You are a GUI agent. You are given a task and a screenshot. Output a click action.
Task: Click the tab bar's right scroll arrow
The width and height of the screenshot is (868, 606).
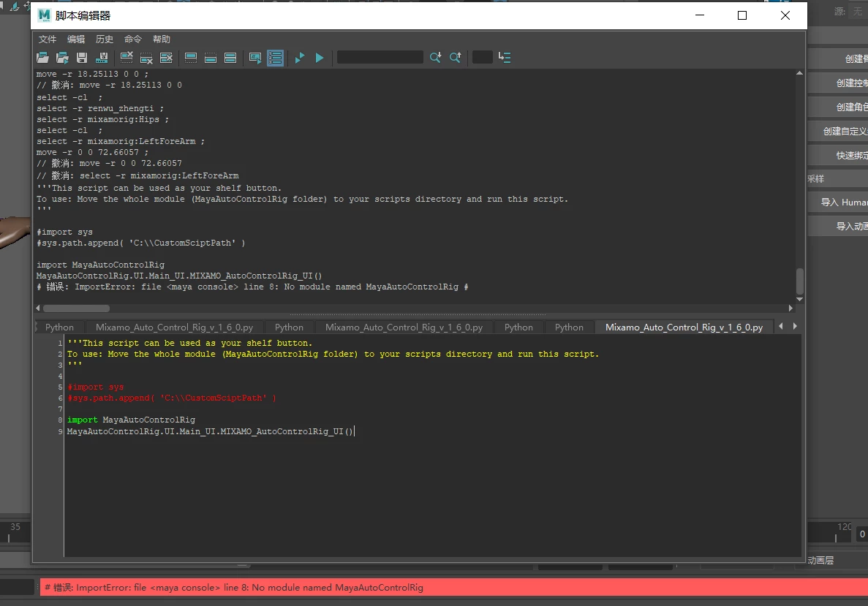tap(795, 327)
